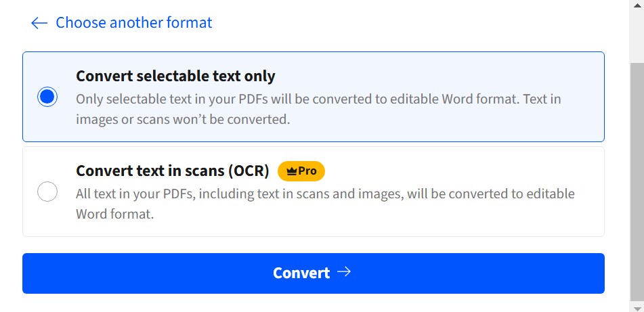Click the scrollbar track above the thumb
Screen dimensions: 644x312
[637, 36]
